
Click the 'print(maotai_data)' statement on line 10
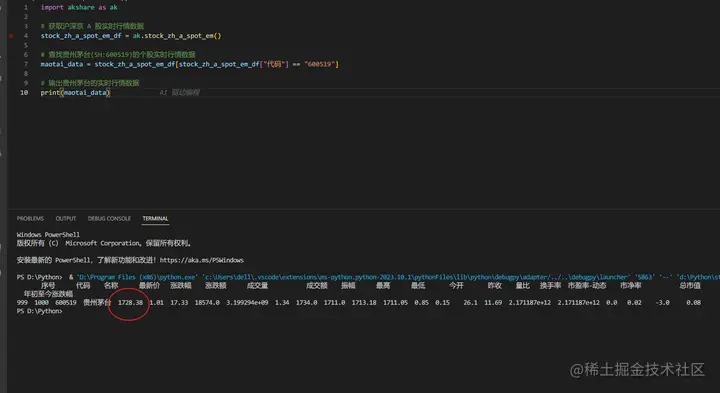click(x=75, y=93)
